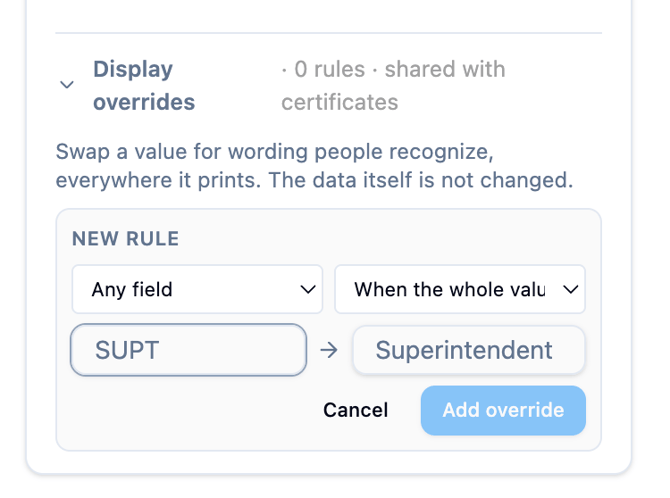Focus the SUPT source value field
The height and width of the screenshot is (498, 670).
point(188,350)
